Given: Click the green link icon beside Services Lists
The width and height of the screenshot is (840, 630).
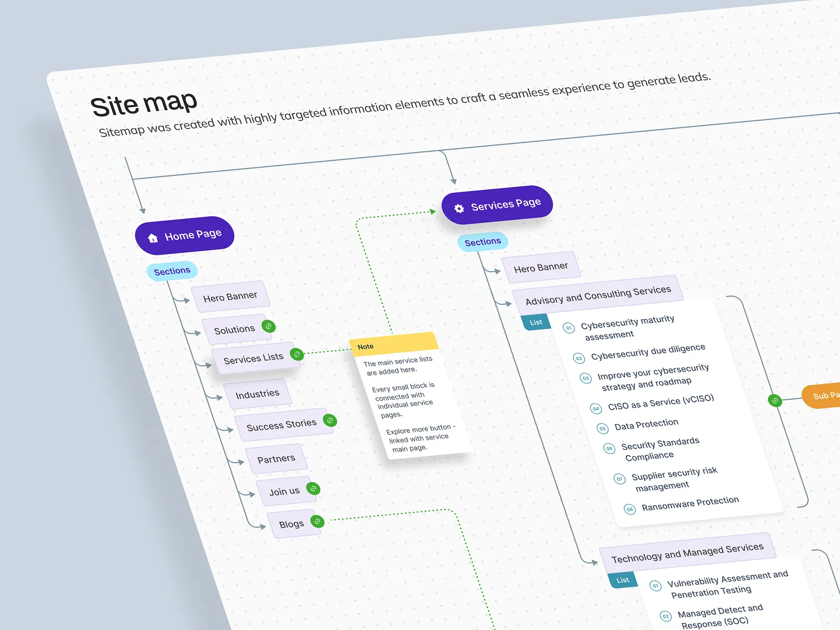Looking at the screenshot, I should pyautogui.click(x=297, y=354).
